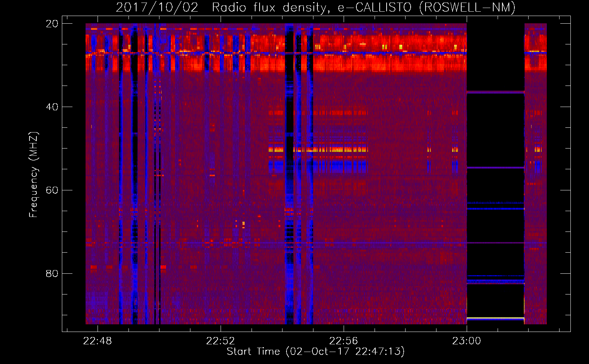589x364 pixels.
Task: Click the bright yellow burst band near 50 MHz
Action: pos(318,149)
